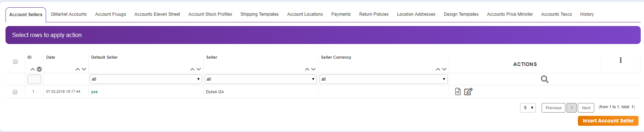Image resolution: width=644 pixels, height=132 pixels.
Task: Switch to the GMarket Accounts tab
Action: pyautogui.click(x=69, y=14)
